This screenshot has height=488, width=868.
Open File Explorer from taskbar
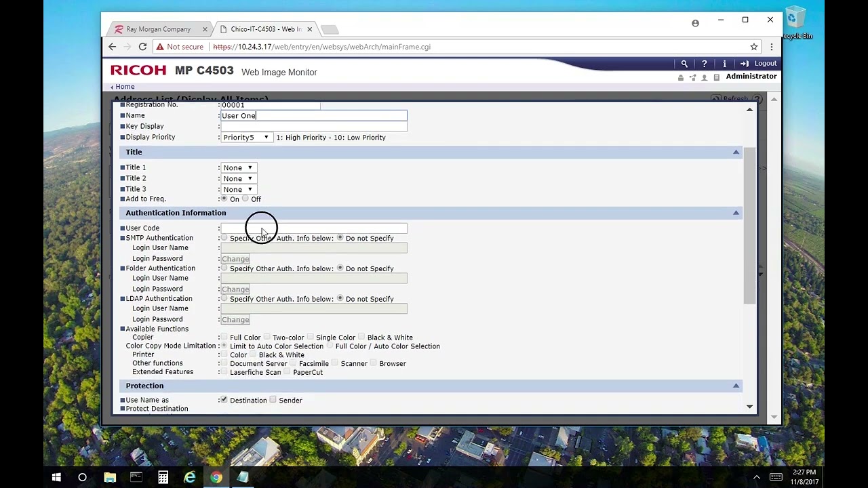coord(110,477)
